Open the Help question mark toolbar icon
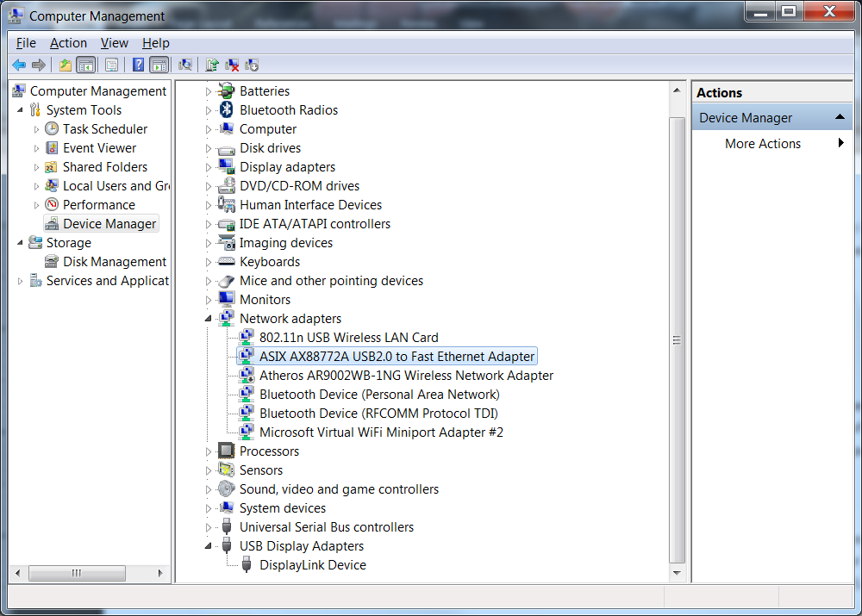The image size is (862, 616). click(139, 65)
